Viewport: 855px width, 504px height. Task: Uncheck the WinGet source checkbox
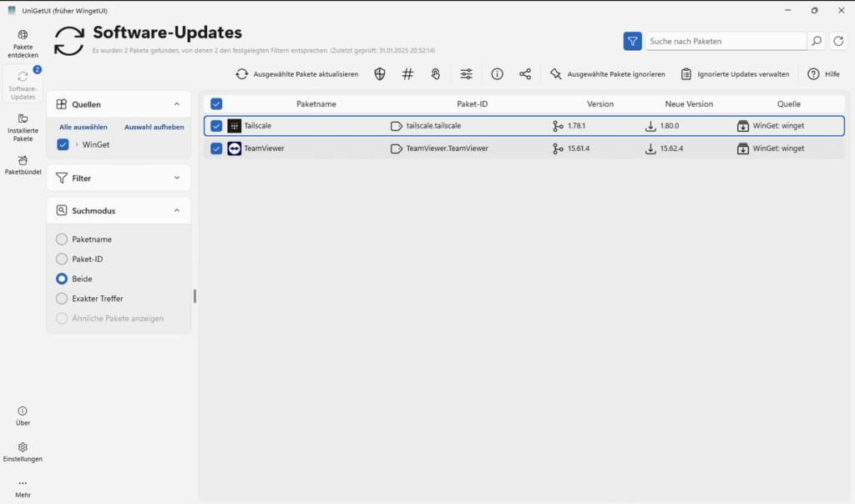pos(63,144)
